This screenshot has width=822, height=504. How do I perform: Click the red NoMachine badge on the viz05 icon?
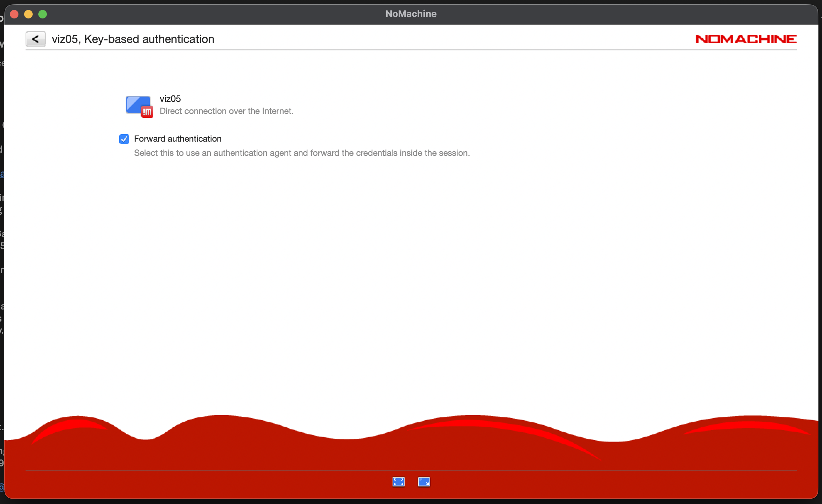[x=147, y=112]
